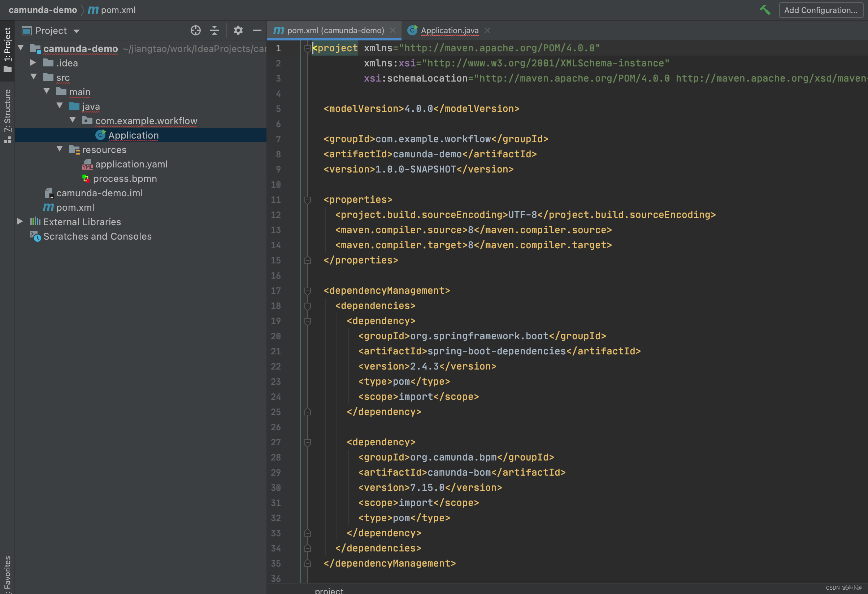Open the Favorites side tool tab
Image resolution: width=868 pixels, height=594 pixels.
point(8,574)
